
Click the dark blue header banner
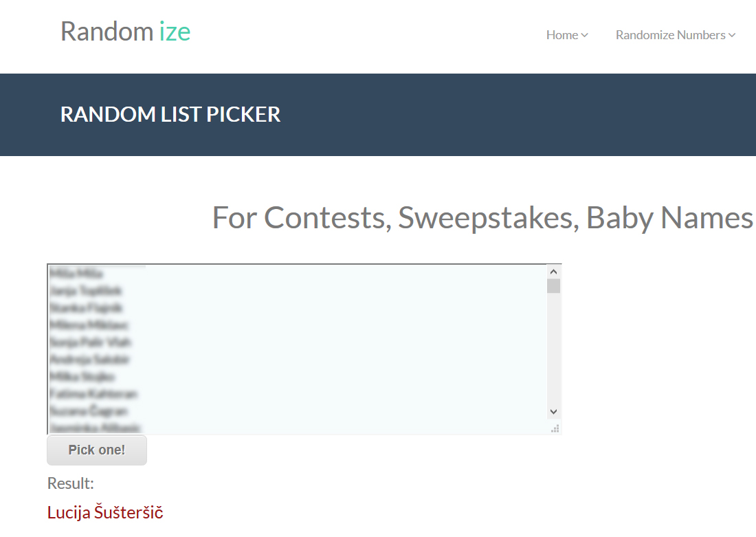[378, 115]
